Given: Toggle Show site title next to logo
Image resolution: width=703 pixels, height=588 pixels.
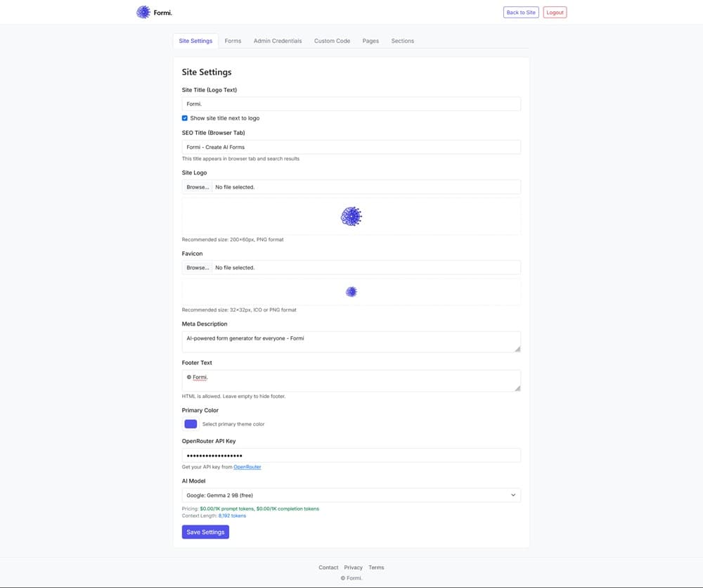Looking at the screenshot, I should point(185,118).
